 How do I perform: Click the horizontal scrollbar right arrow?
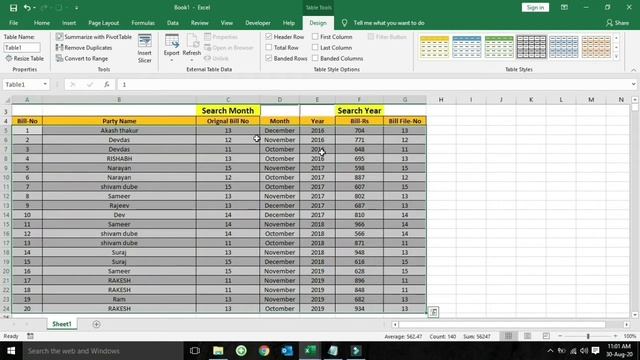pos(627,324)
